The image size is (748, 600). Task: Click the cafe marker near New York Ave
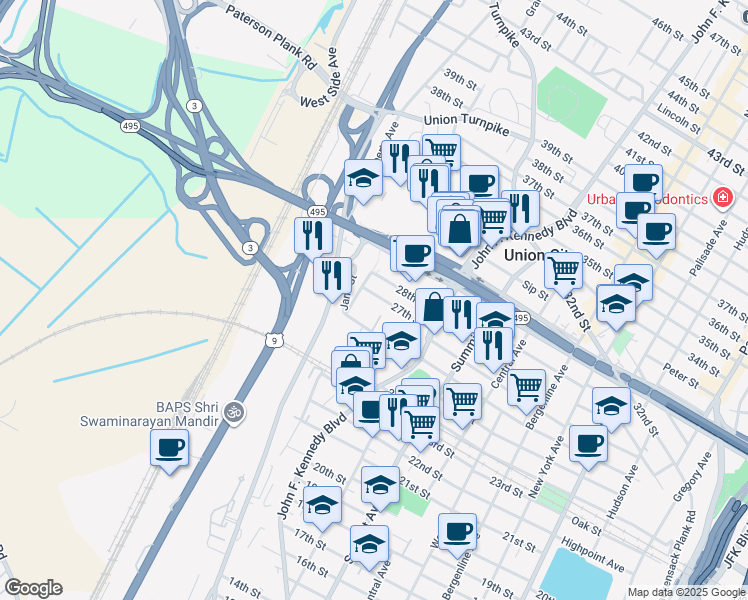coord(588,447)
